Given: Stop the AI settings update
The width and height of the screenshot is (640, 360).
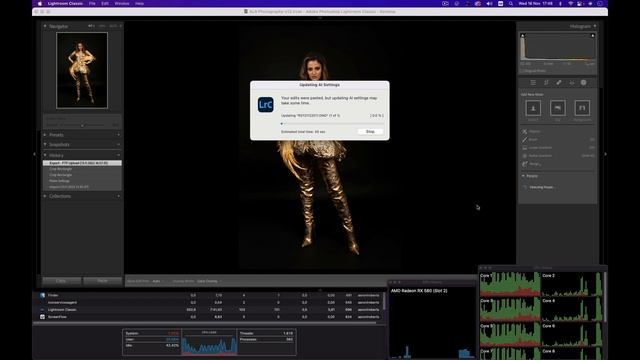Looking at the screenshot, I should [370, 131].
